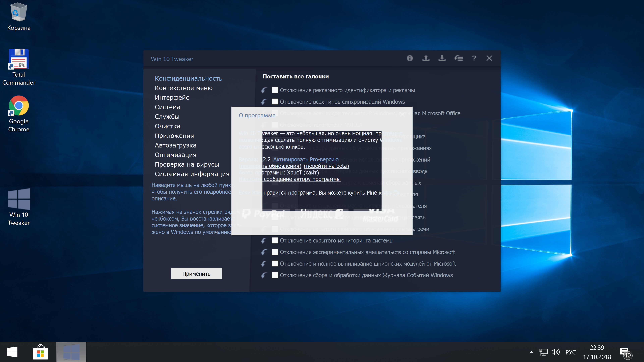Click the import settings download icon

point(442,58)
